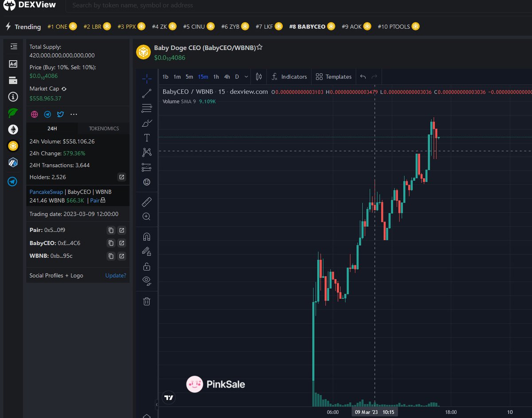The height and width of the screenshot is (418, 532).
Task: Click the Update? link for social profiles
Action: tap(116, 275)
